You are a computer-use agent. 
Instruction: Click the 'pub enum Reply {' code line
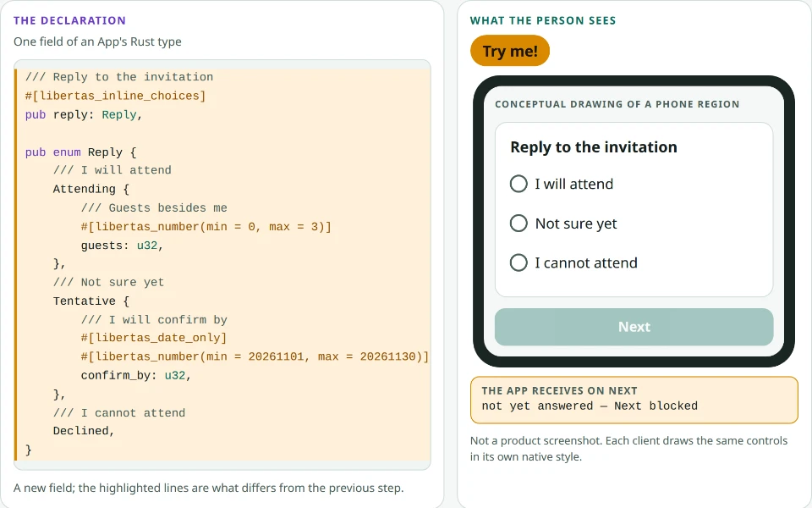click(81, 152)
